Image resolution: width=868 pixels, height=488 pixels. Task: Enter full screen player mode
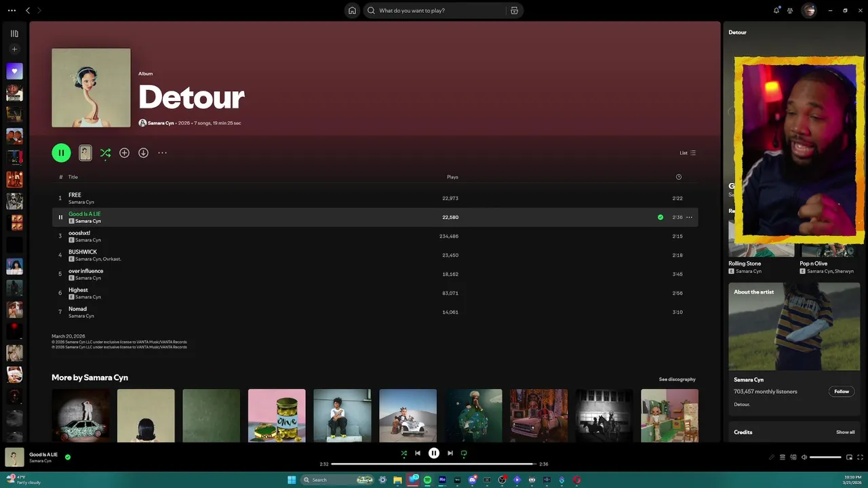point(860,457)
